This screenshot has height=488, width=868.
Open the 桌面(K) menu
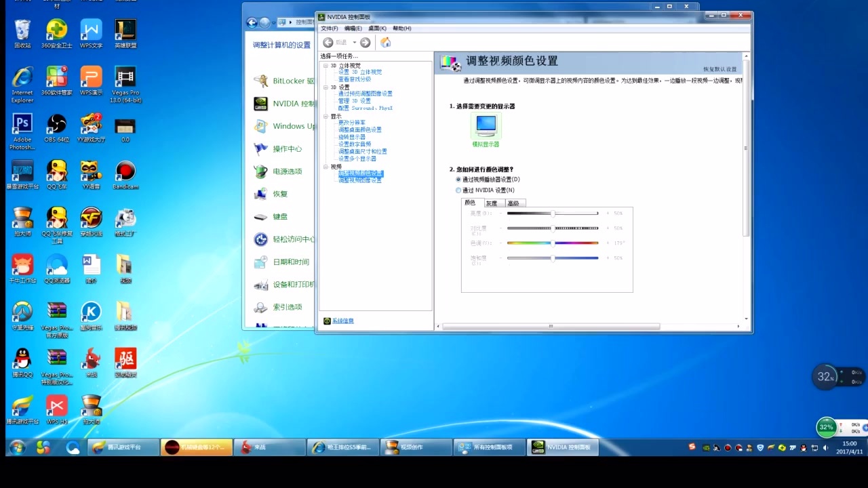tap(377, 28)
